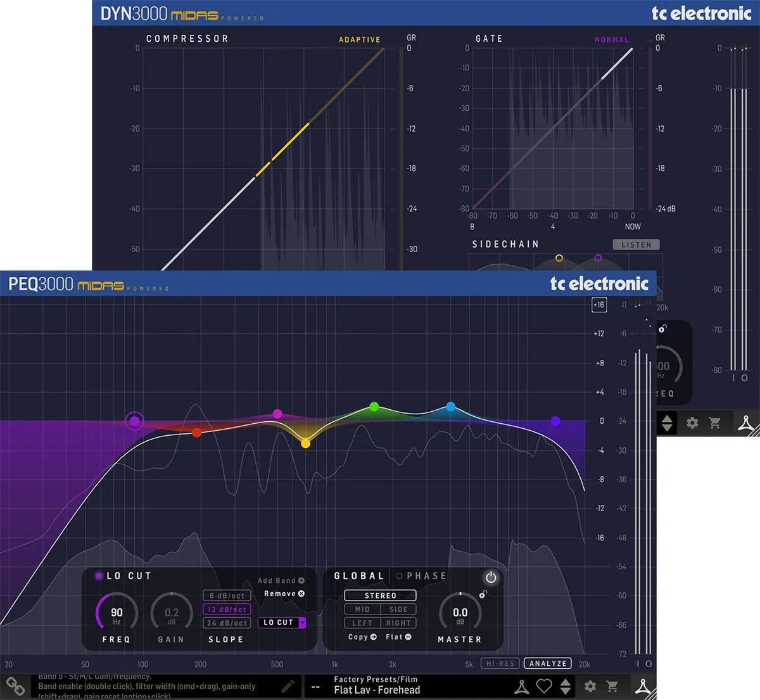The image size is (760, 700).
Task: Open the LO CUT filter type dropdown
Action: point(302,623)
